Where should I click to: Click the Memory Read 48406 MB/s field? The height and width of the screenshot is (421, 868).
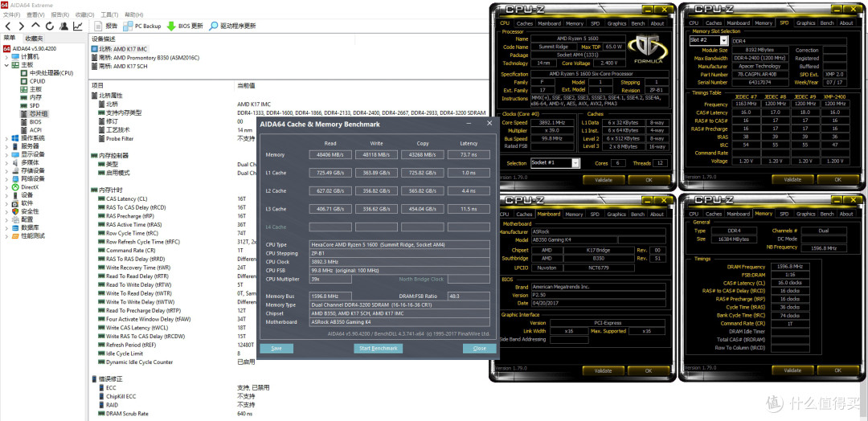330,155
